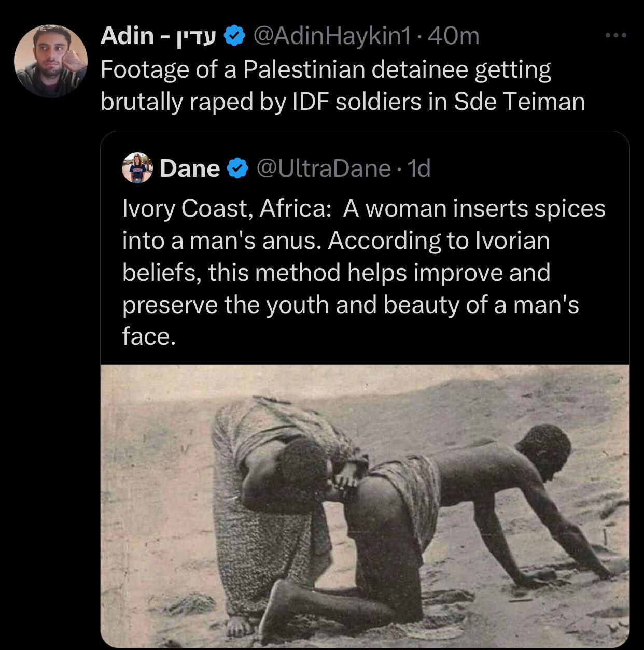Open the three-dot more options menu
Screen dimensions: 644x650
pos(616,36)
